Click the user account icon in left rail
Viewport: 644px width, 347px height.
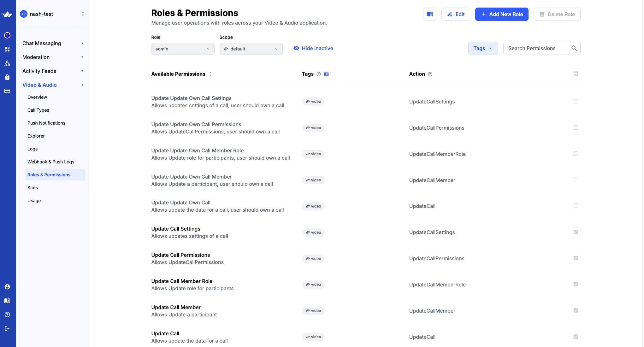tap(7, 287)
